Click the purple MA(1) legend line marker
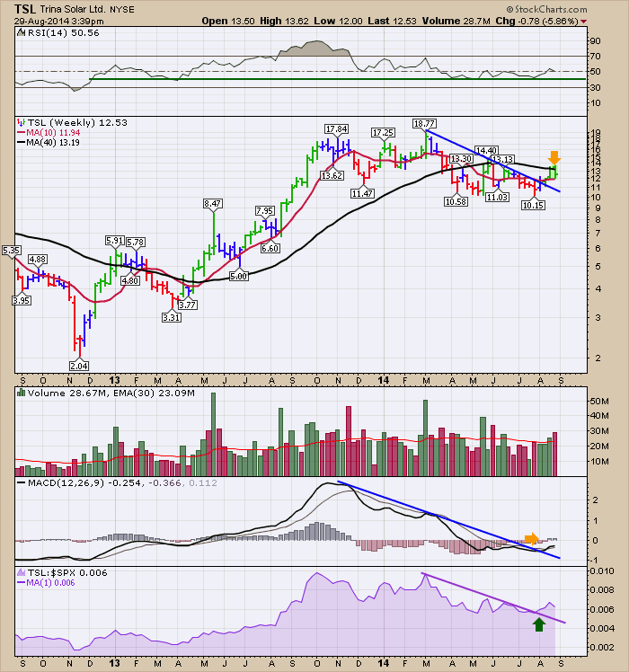 (x=21, y=583)
